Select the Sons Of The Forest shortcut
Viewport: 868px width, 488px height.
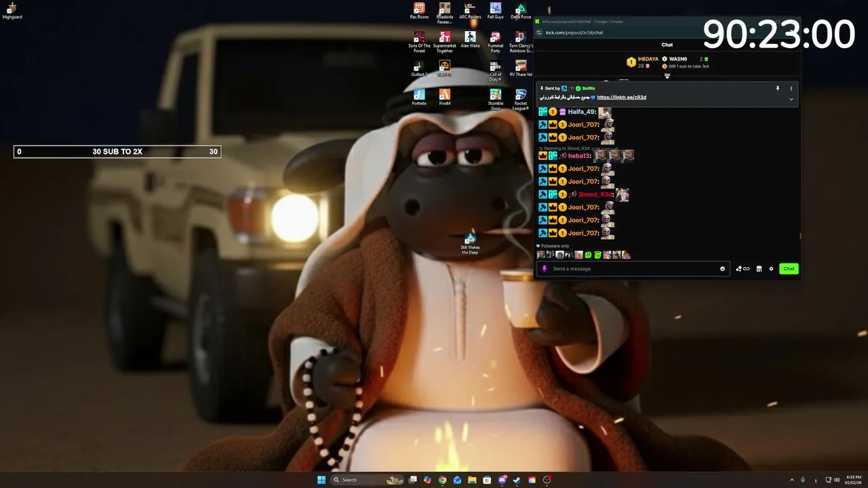pos(419,42)
